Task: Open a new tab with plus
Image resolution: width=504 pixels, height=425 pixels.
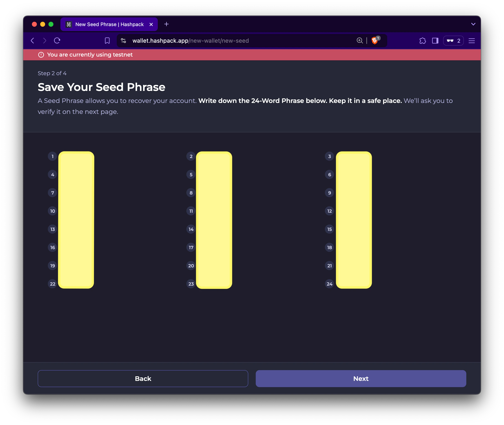Action: pyautogui.click(x=166, y=24)
